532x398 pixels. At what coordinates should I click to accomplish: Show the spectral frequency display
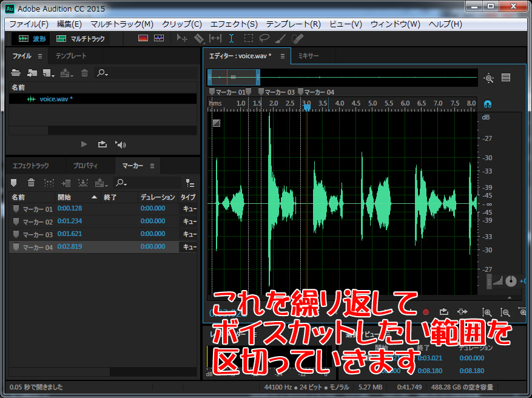[x=143, y=38]
